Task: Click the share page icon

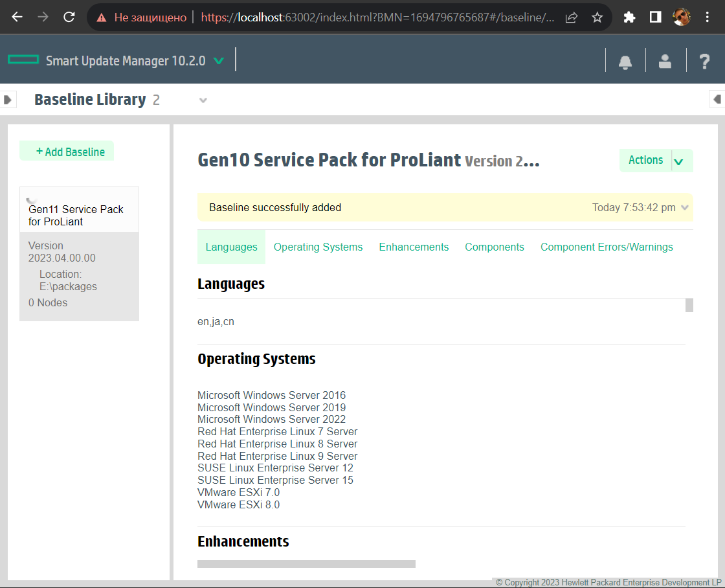Action: pyautogui.click(x=571, y=17)
